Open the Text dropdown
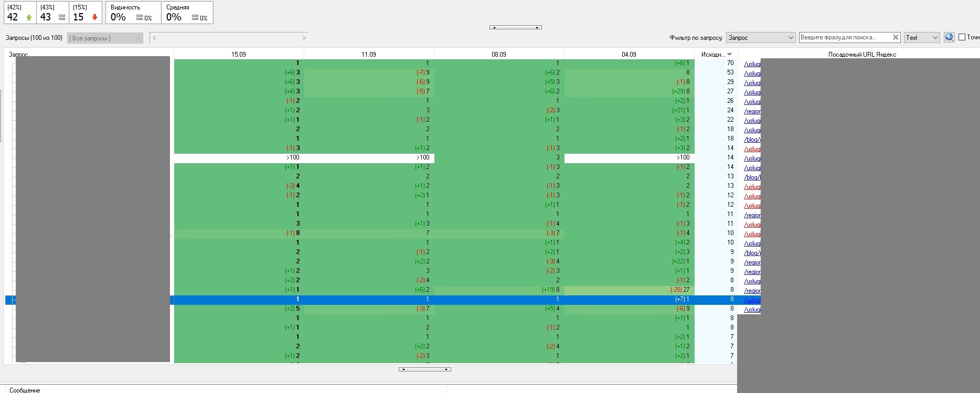The height and width of the screenshot is (393, 980). click(x=922, y=38)
